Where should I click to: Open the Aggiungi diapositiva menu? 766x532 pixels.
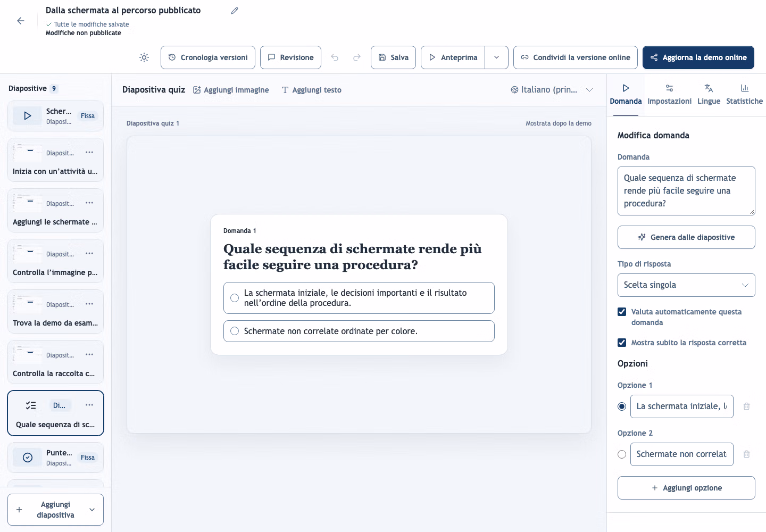55,510
